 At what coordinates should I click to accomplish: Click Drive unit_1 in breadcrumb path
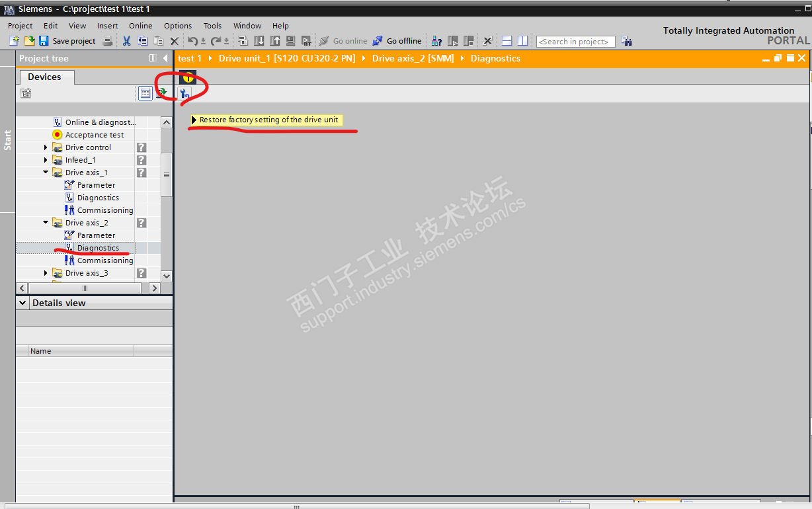click(x=287, y=58)
